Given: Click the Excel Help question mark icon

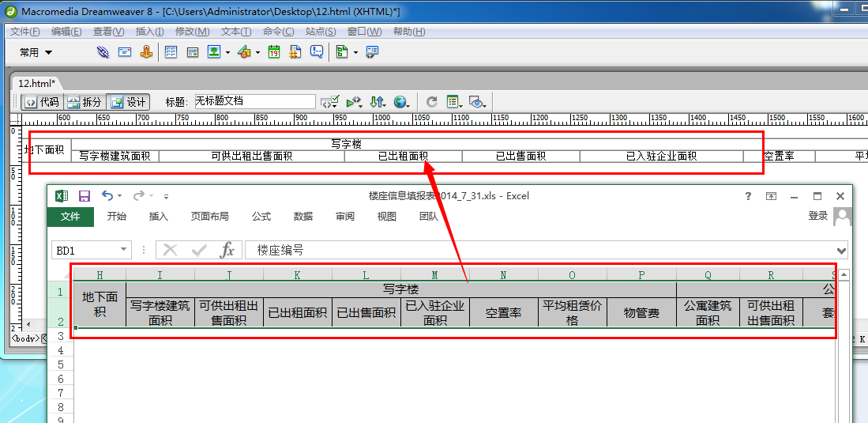Looking at the screenshot, I should coord(748,196).
